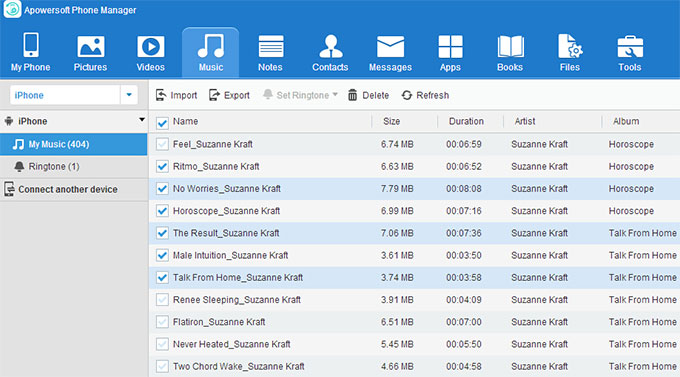Screen dimensions: 680x377
Task: Select the song name Flatiron_Suzanne Kraft
Action: (x=219, y=322)
